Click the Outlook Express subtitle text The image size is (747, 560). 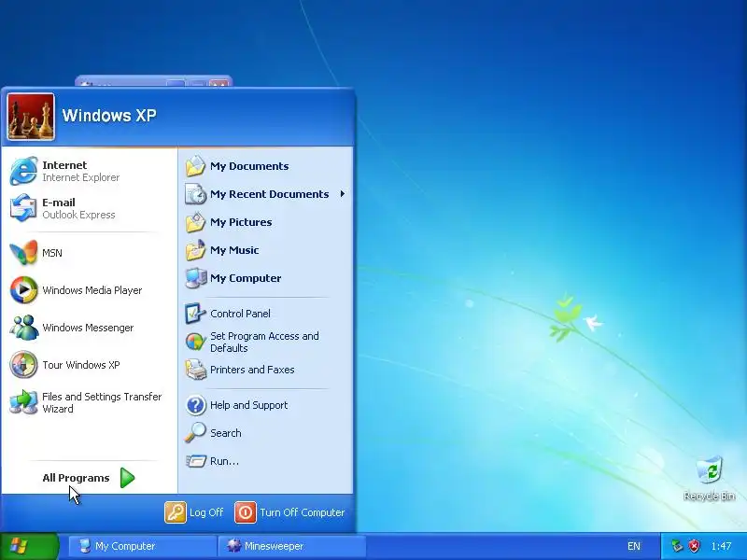(78, 215)
